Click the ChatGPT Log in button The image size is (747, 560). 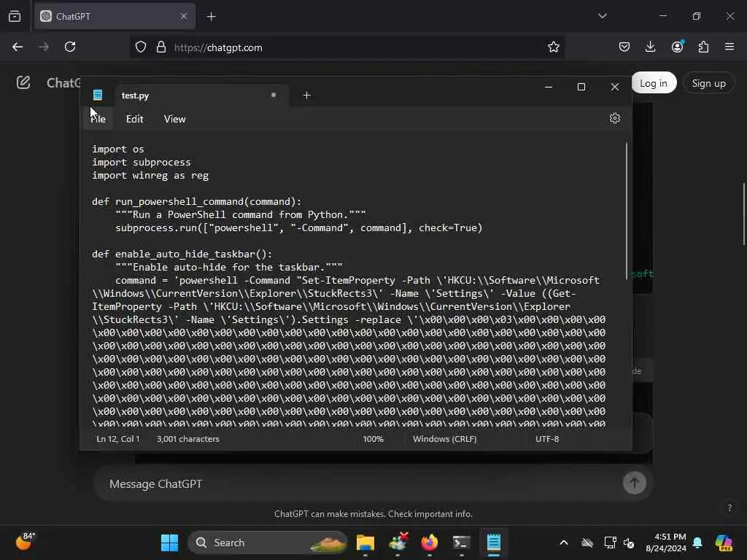pos(654,83)
